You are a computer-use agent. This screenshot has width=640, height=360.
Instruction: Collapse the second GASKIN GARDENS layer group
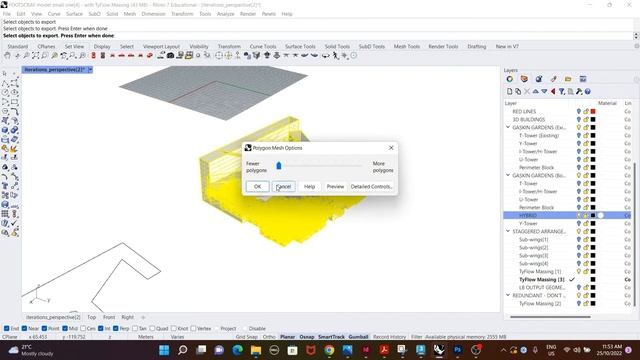pyautogui.click(x=508, y=175)
